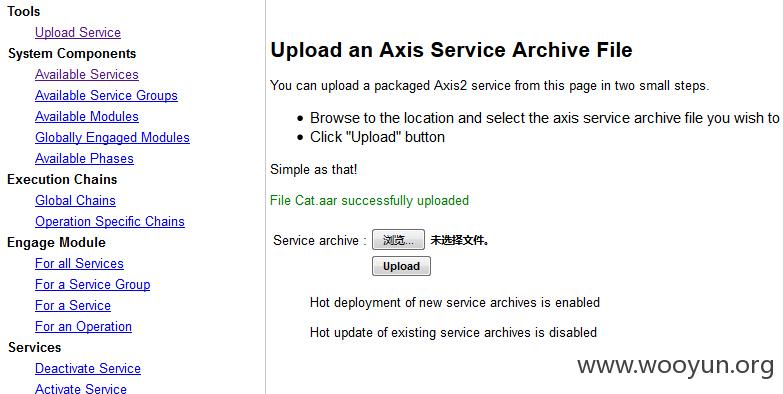Open the Upload Service link
The width and height of the screenshot is (783, 394).
pyautogui.click(x=78, y=32)
